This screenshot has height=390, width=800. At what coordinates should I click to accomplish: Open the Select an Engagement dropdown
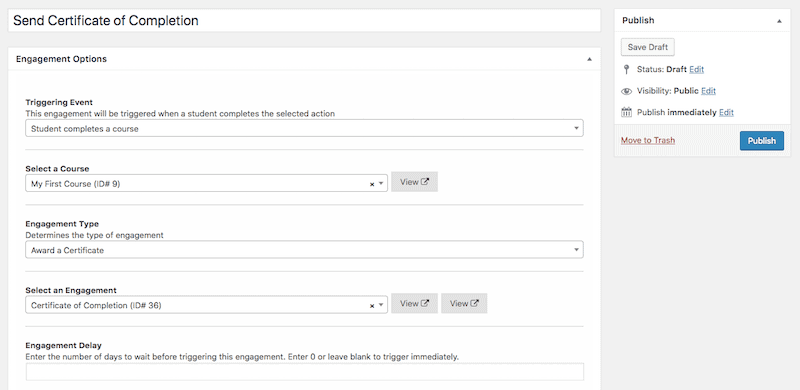(206, 305)
